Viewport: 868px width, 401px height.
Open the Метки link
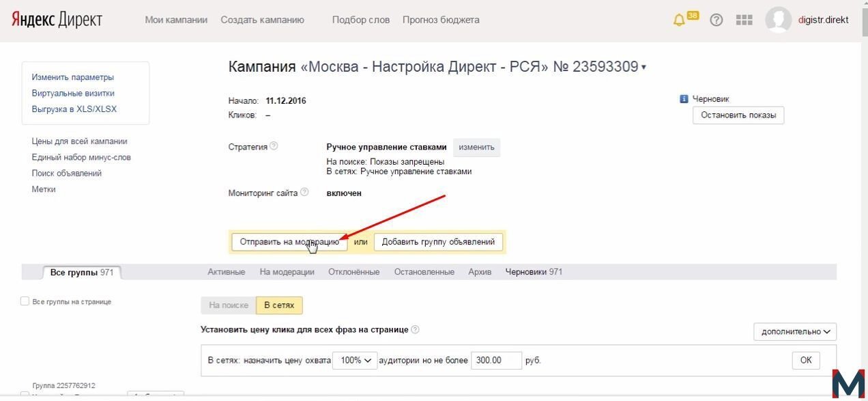(x=44, y=189)
